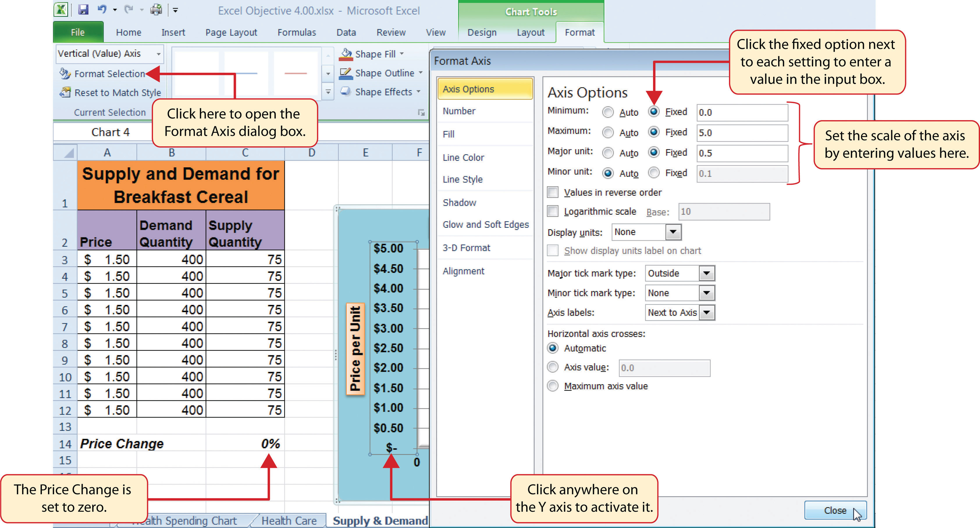Click the Shape Fill icon
The image size is (980, 528).
pos(344,54)
